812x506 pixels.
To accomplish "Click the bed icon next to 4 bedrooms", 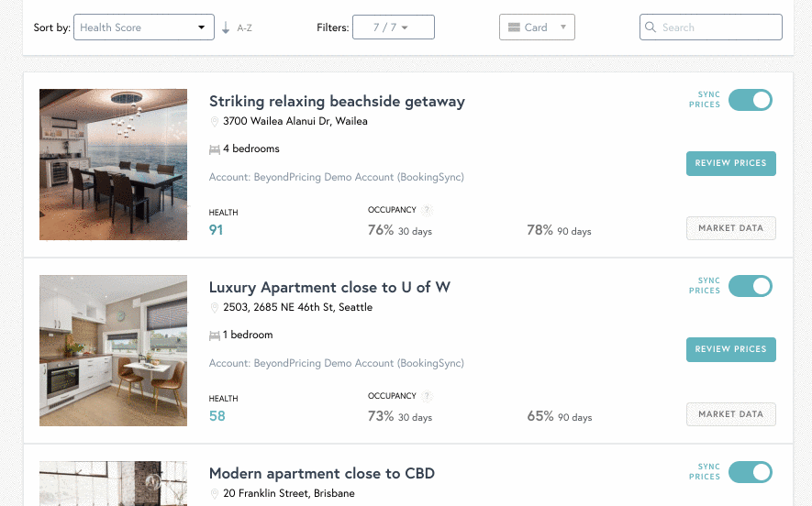I will click(x=215, y=149).
